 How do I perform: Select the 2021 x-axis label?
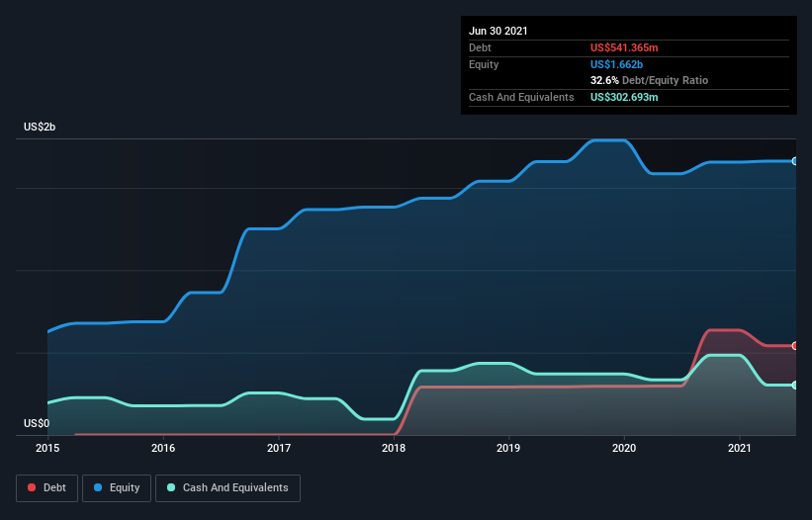[740, 448]
